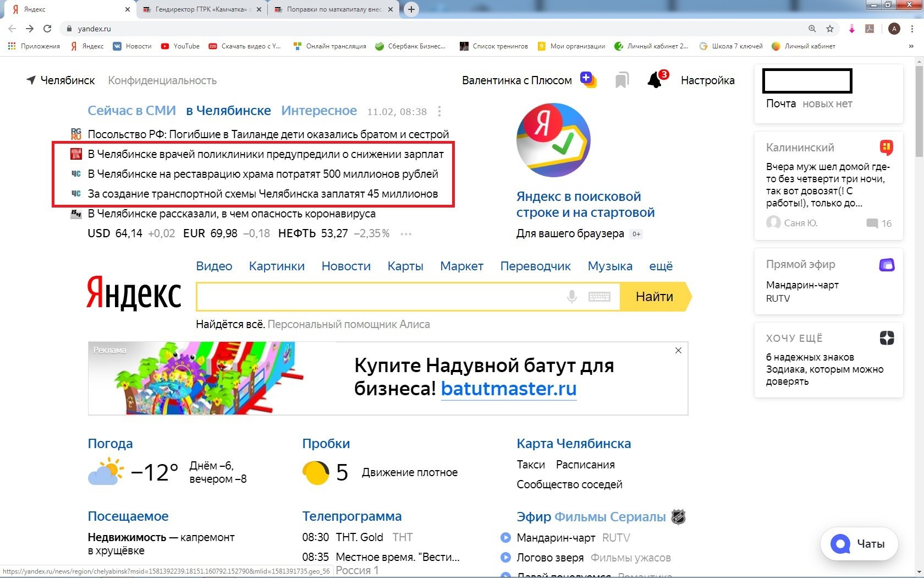This screenshot has width=924, height=578.
Task: Open the Погода weather heading link
Action: tap(110, 444)
